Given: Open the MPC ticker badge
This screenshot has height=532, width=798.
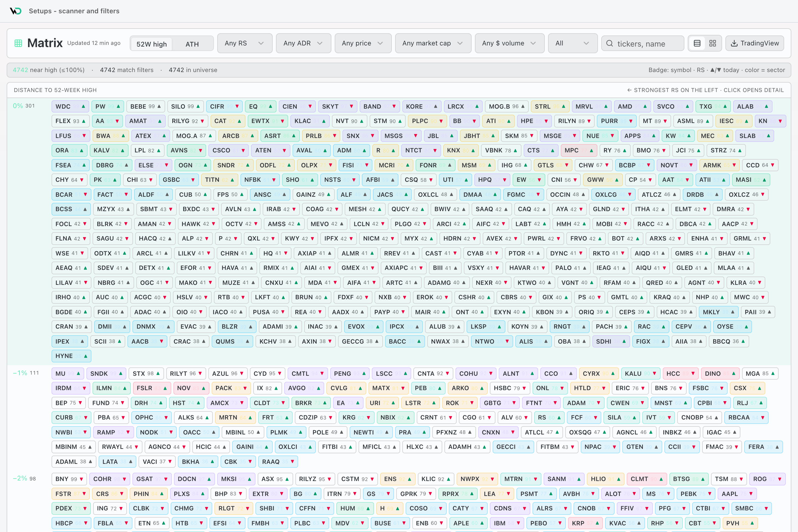Looking at the screenshot, I should (579, 150).
